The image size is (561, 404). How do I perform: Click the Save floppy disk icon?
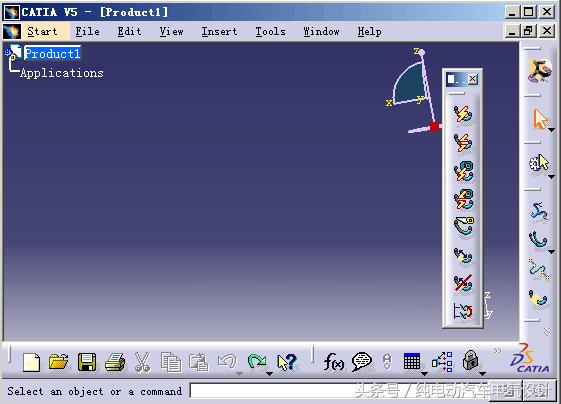click(x=87, y=362)
